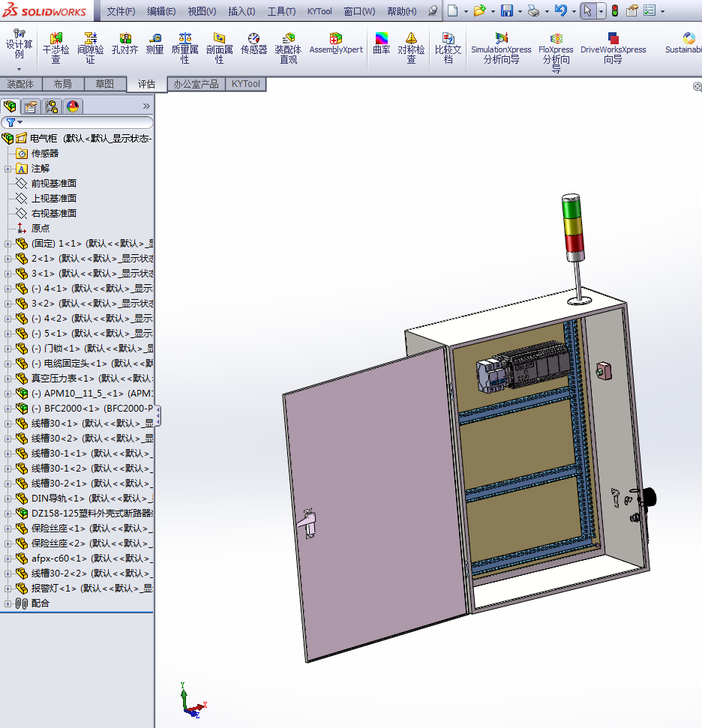Expand the DIN导轨<1> component node
Screen dimensions: 702x728
(7, 499)
